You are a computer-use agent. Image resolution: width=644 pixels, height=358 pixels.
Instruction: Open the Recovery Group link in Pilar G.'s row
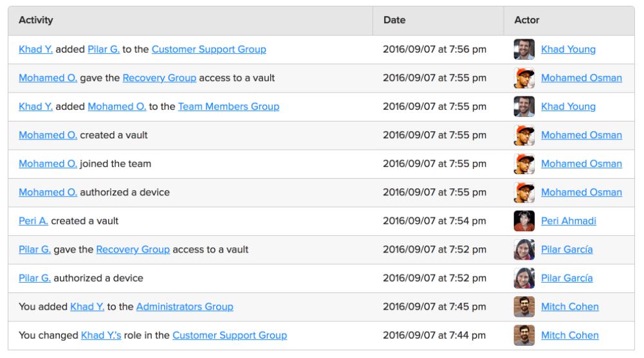pyautogui.click(x=133, y=250)
